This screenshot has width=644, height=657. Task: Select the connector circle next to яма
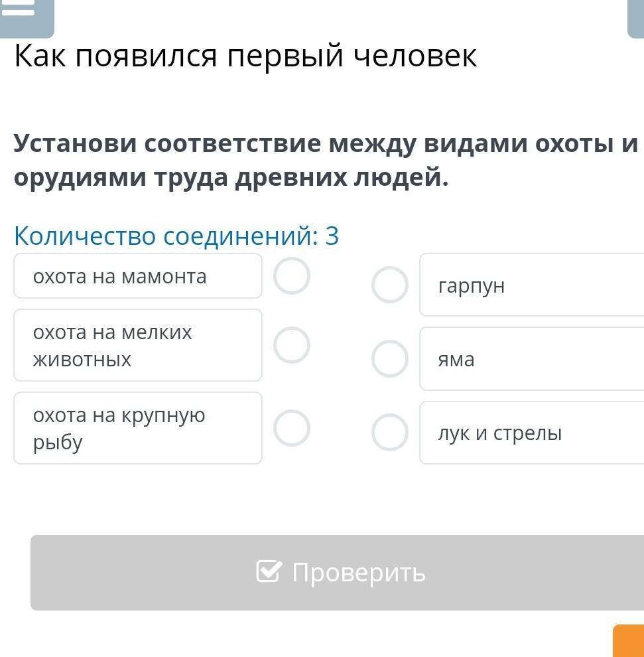click(390, 359)
